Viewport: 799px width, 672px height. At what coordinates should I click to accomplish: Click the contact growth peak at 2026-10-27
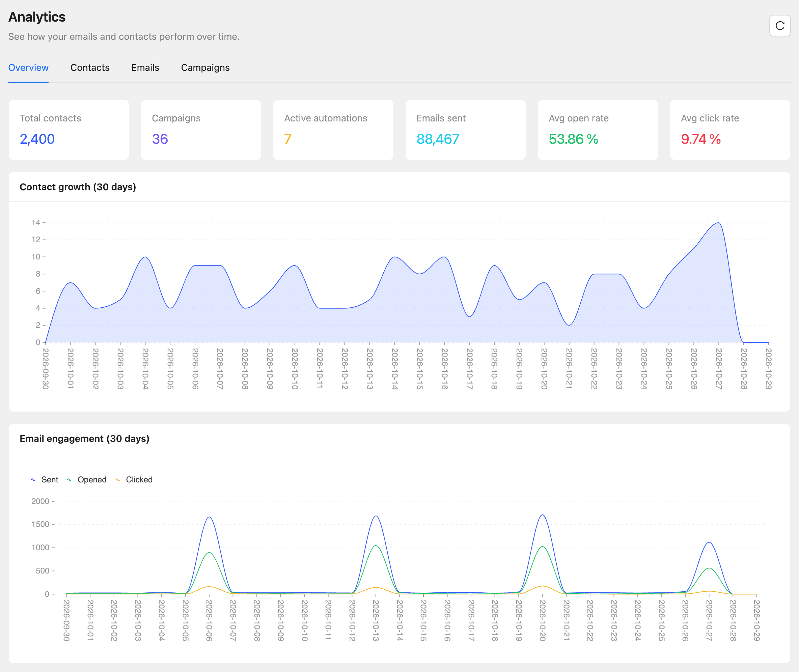point(719,223)
